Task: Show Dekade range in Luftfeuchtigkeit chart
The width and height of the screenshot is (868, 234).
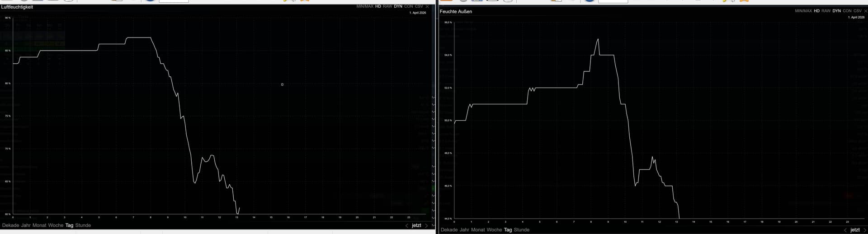Action: 10,225
